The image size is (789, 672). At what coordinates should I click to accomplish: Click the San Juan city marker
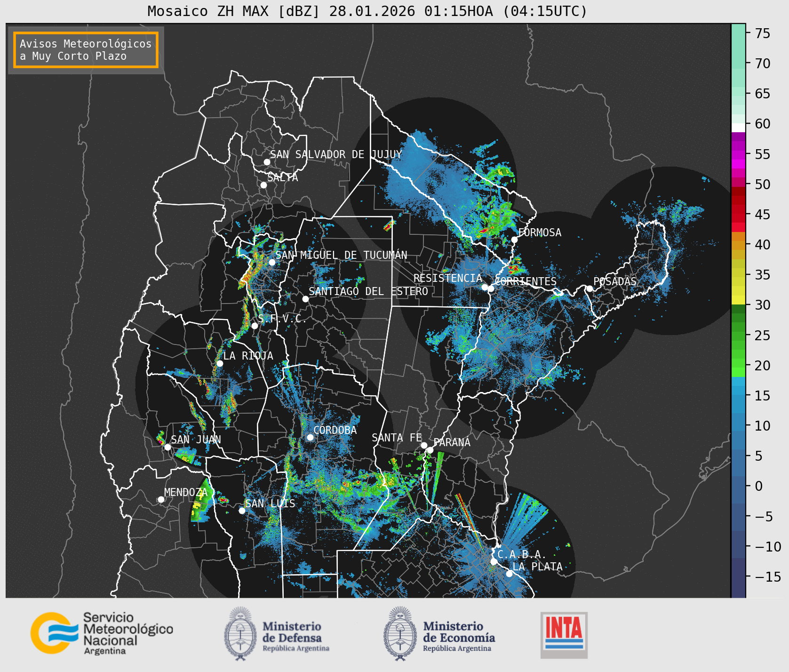[167, 447]
